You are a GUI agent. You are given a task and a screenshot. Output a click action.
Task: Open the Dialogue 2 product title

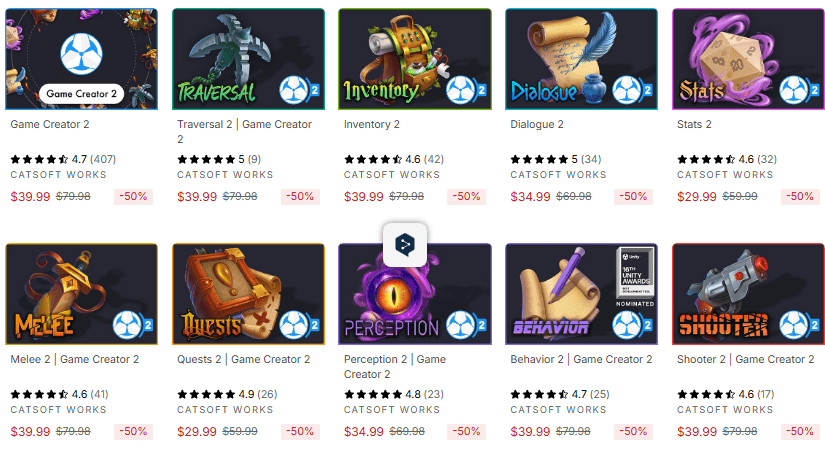[537, 124]
